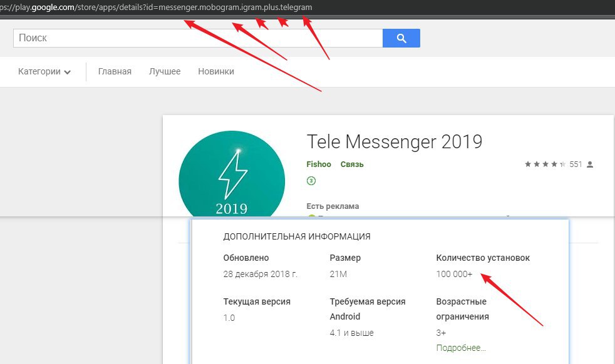Screen dimensions: 615x364
Task: Click the review count 551
Action: click(576, 164)
